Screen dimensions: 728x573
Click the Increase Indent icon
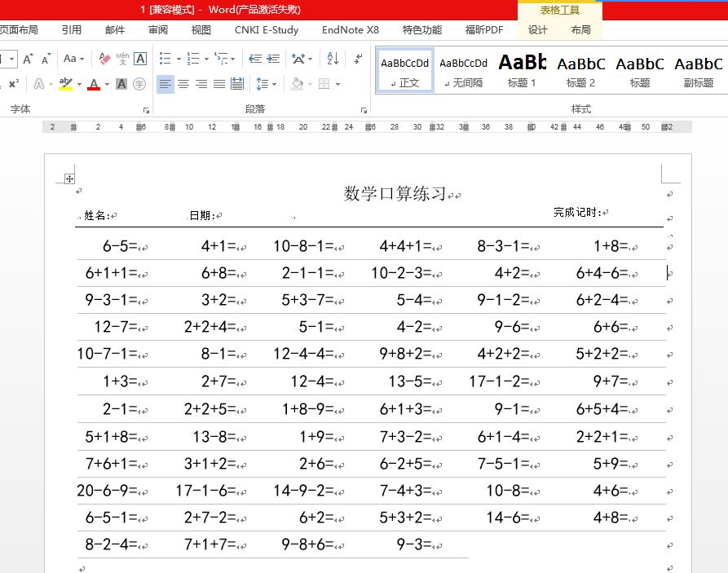[274, 57]
